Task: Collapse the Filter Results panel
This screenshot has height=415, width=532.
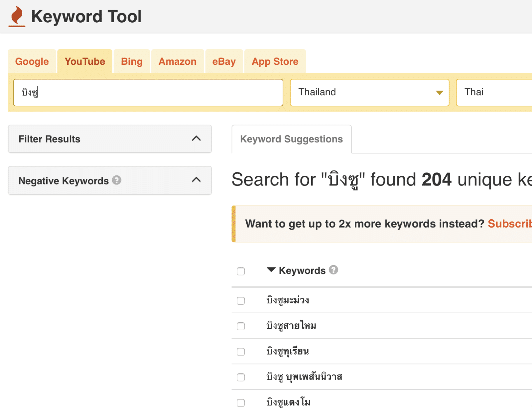Action: tap(196, 139)
